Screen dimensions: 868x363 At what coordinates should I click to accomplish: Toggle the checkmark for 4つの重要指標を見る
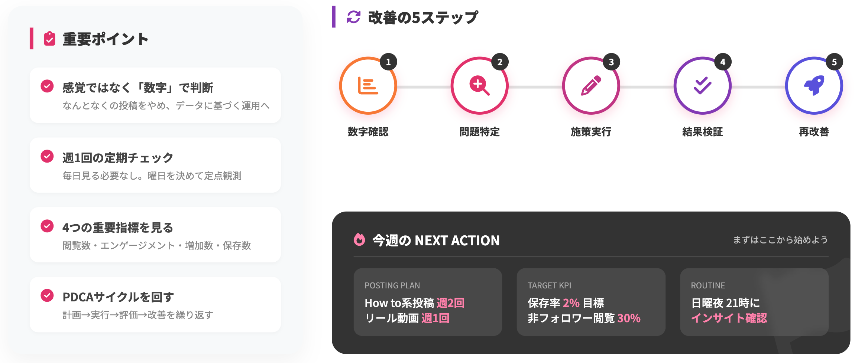(x=47, y=226)
